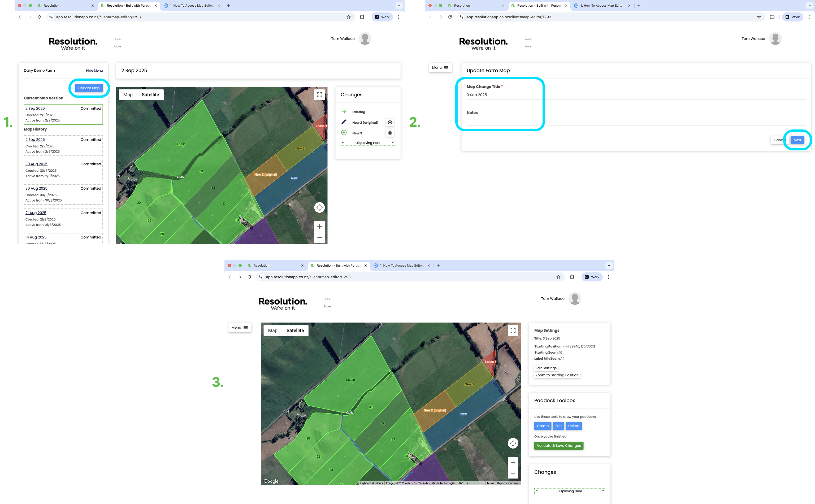This screenshot has width=815, height=504.
Task: Click Validate & Save Changes button
Action: coord(559,446)
